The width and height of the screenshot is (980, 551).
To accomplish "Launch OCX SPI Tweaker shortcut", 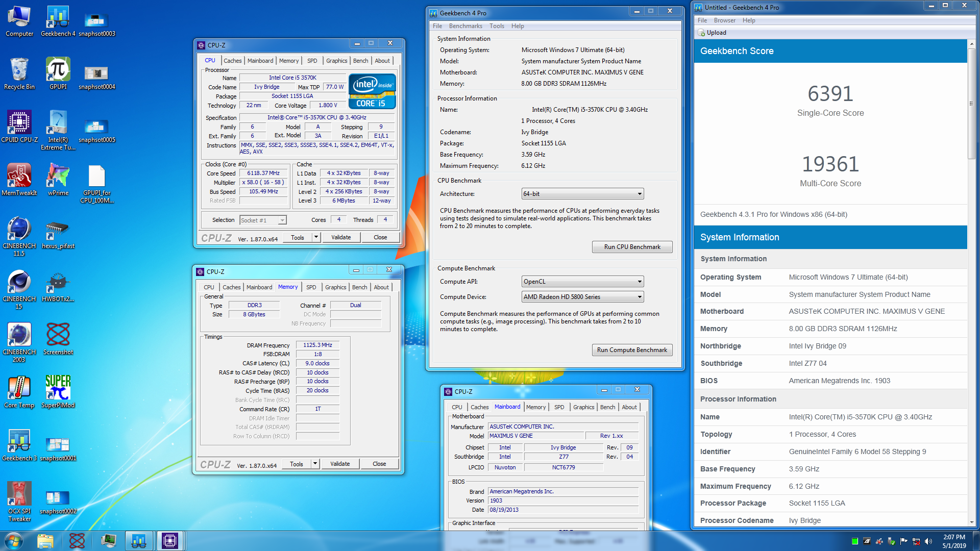I will [x=19, y=502].
